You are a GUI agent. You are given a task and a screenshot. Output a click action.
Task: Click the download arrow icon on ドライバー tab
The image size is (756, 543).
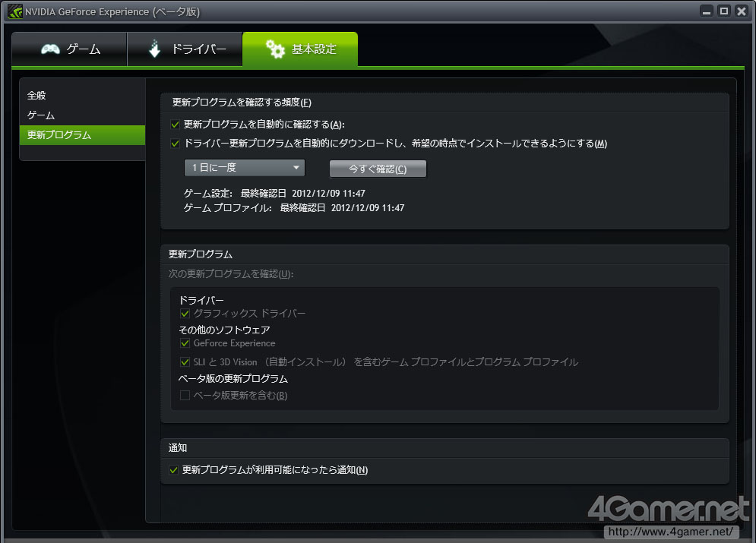click(x=155, y=49)
